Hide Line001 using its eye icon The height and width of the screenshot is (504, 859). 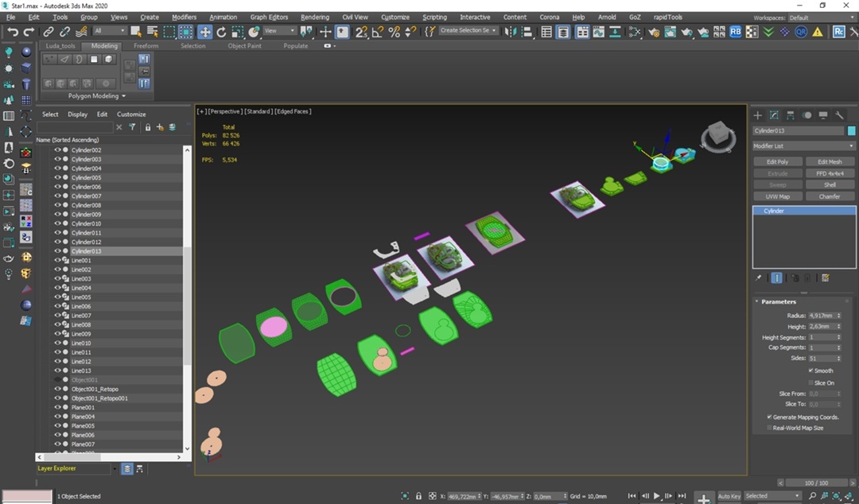click(57, 260)
